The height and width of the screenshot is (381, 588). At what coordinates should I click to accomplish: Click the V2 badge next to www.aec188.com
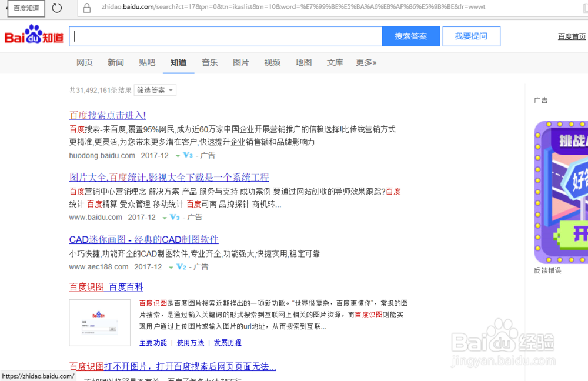(181, 266)
